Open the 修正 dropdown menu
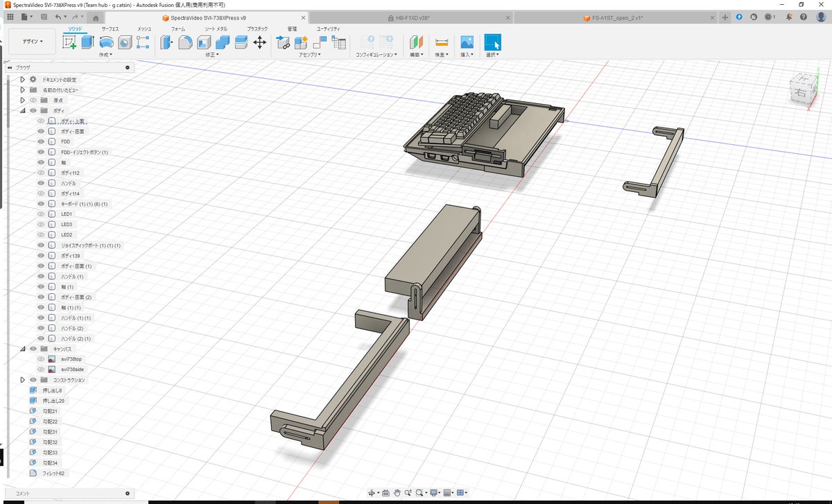The image size is (832, 504). tap(213, 54)
